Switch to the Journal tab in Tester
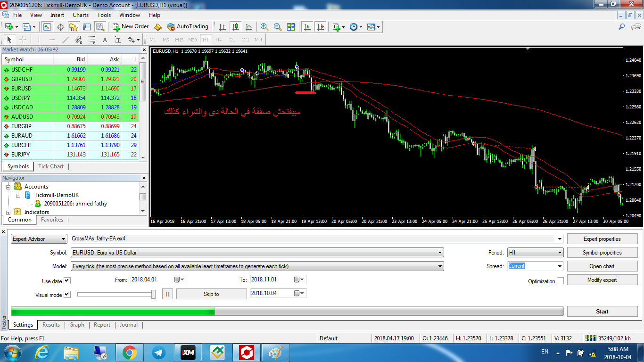The image size is (644, 362). pos(128,325)
